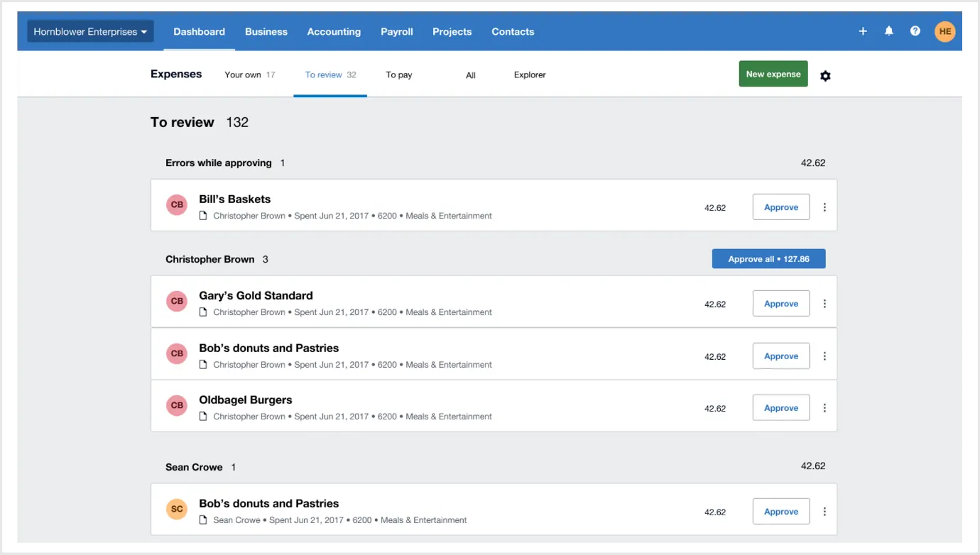
Task: Click the plus icon to create new
Action: 863,31
